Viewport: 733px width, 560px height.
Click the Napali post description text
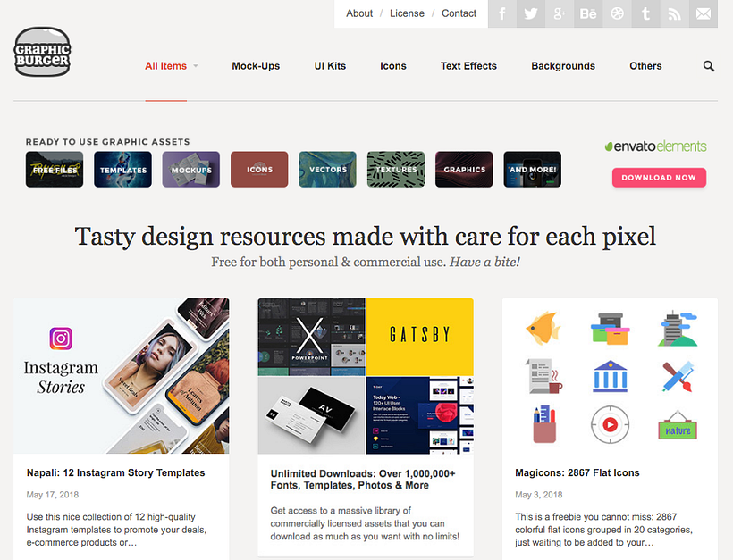116,530
